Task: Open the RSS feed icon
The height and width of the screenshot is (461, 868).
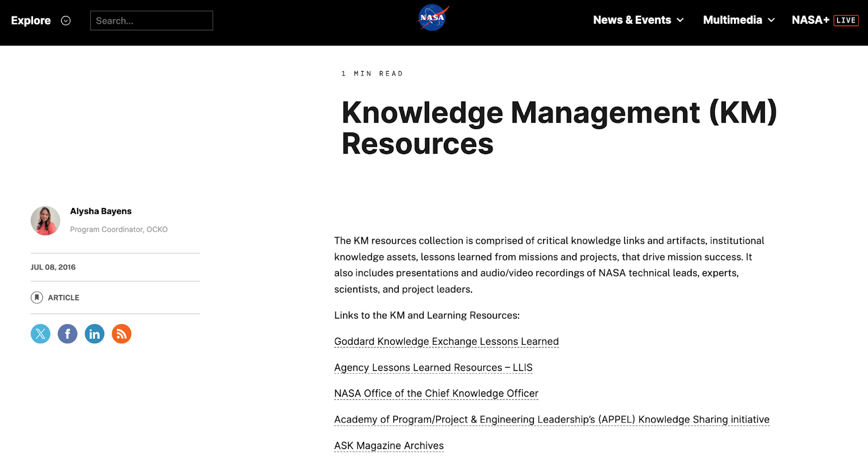Action: click(x=122, y=334)
